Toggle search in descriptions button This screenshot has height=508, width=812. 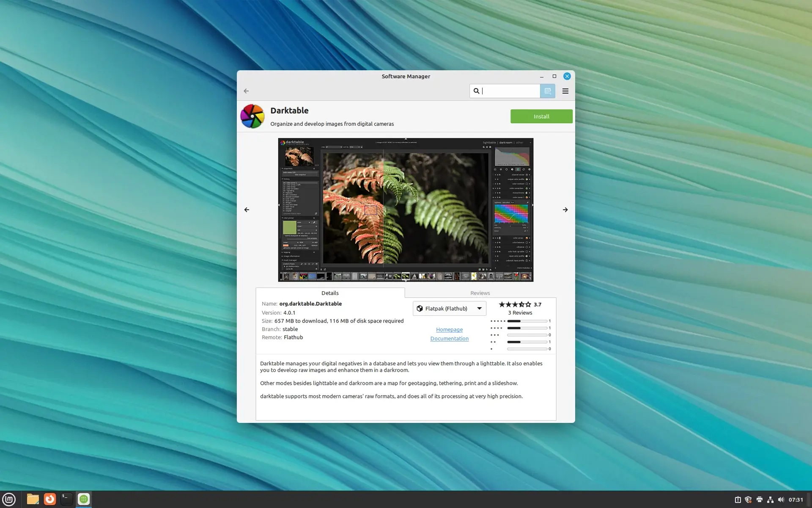pyautogui.click(x=548, y=91)
